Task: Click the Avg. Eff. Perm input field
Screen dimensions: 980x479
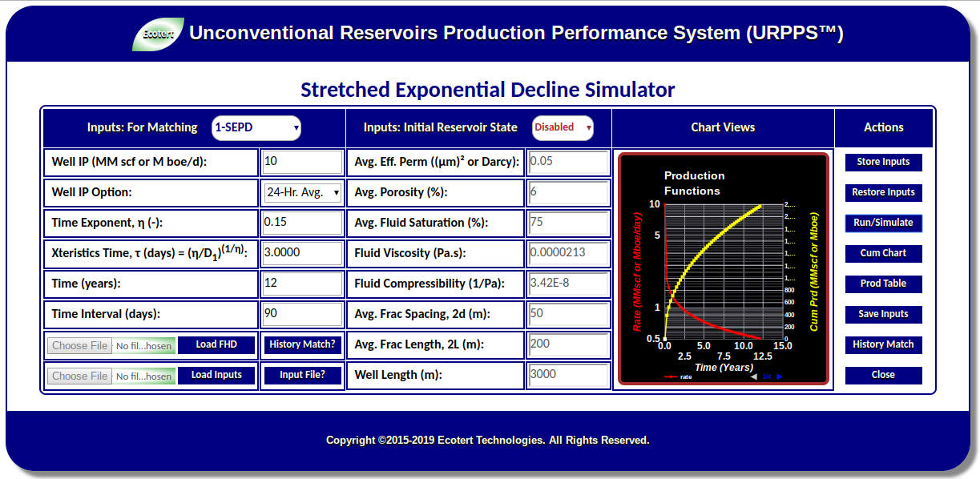Action: point(568,162)
